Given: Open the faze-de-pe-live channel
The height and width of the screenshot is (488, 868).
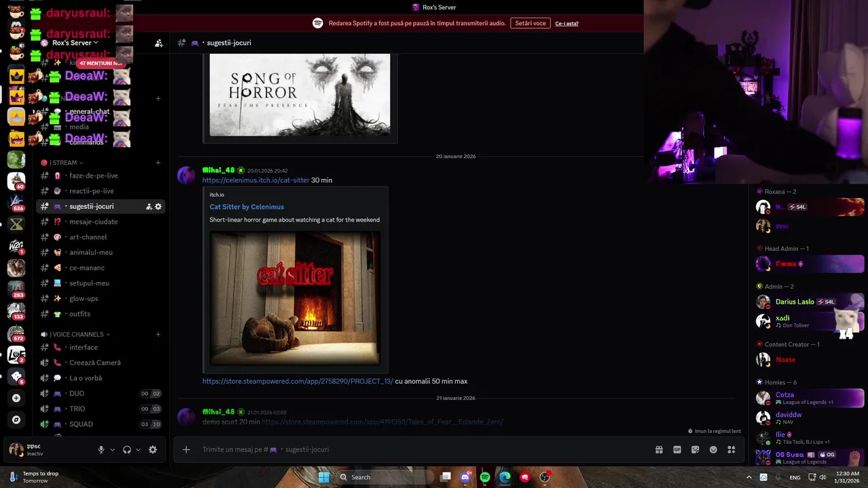Looking at the screenshot, I should (x=100, y=176).
